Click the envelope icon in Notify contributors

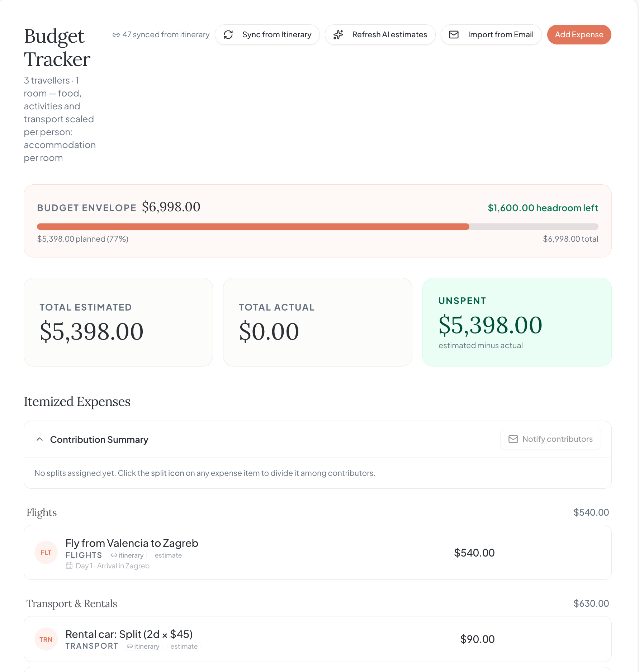point(513,439)
